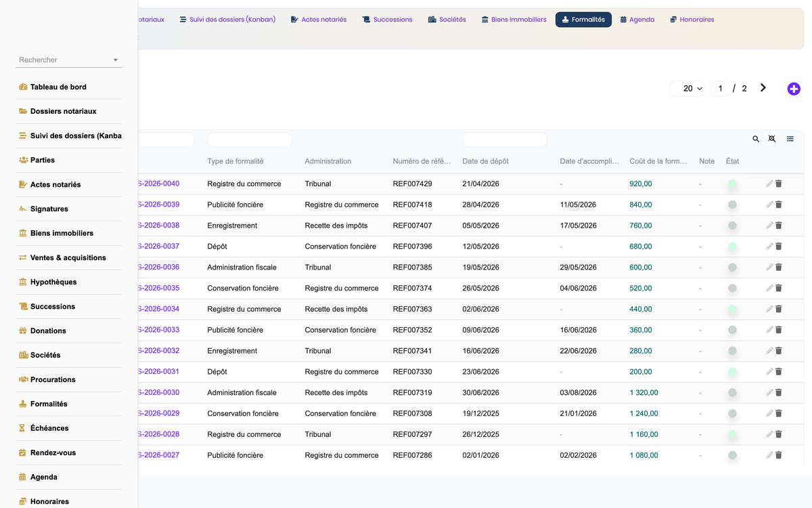Open Dossiers notariaux in the sidebar
812x508 pixels.
69,111
